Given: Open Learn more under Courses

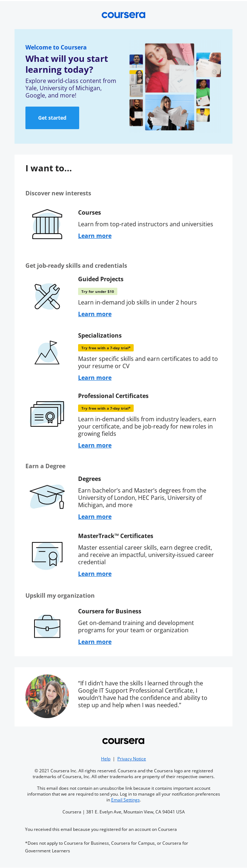Looking at the screenshot, I should [94, 236].
